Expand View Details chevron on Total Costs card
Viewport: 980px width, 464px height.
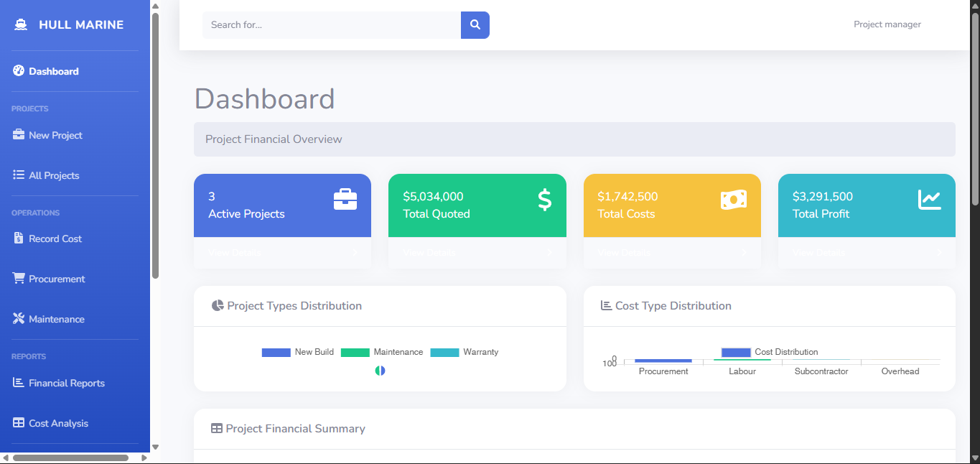pos(744,252)
